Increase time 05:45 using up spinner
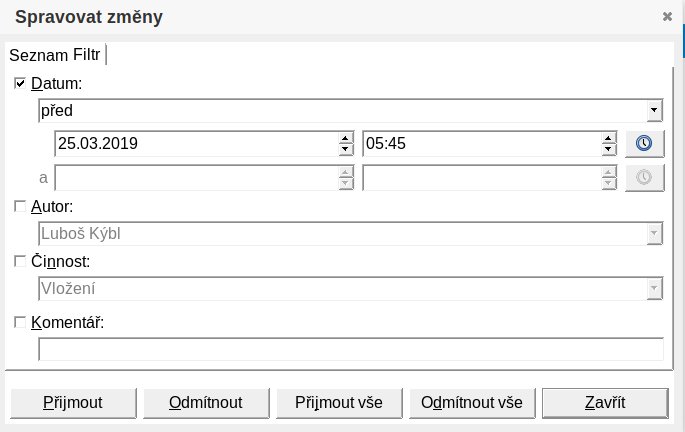The image size is (685, 432). (608, 138)
